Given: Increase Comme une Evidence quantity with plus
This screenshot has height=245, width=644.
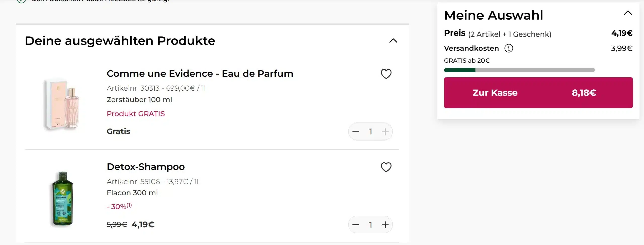Looking at the screenshot, I should (385, 131).
